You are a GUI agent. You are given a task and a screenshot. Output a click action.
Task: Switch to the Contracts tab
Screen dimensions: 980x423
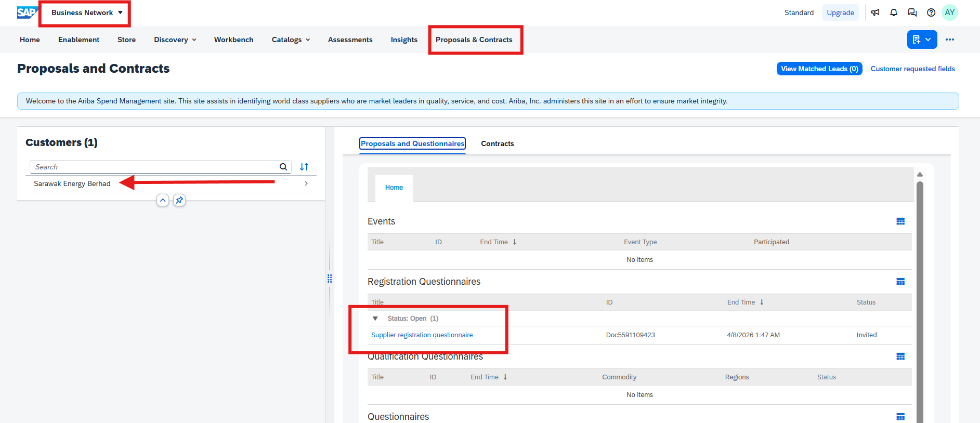(x=498, y=143)
